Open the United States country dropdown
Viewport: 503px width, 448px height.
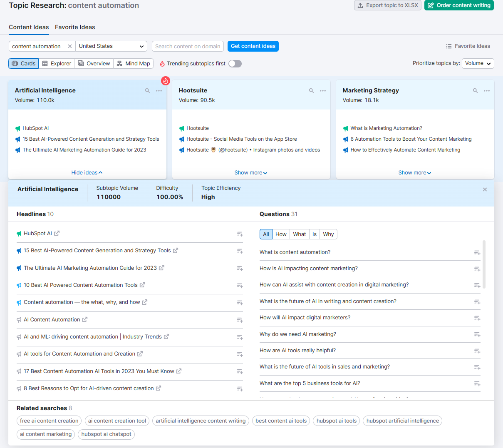112,46
